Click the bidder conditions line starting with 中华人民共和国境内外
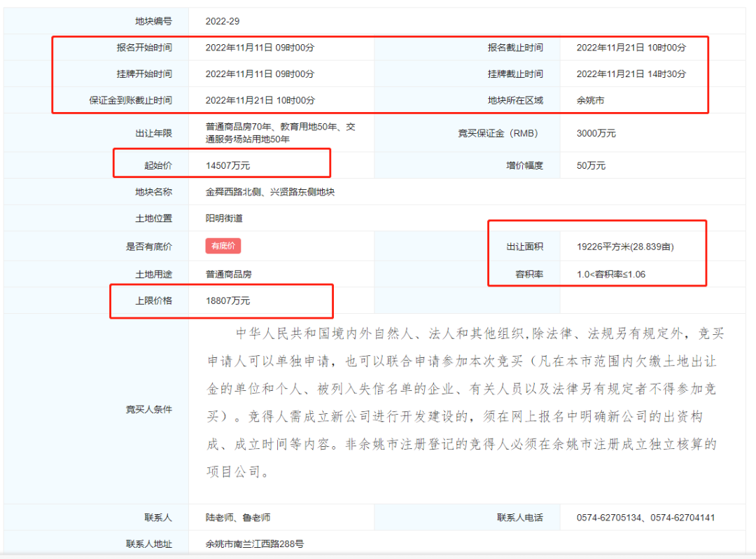The height and width of the screenshot is (559, 756). click(479, 333)
